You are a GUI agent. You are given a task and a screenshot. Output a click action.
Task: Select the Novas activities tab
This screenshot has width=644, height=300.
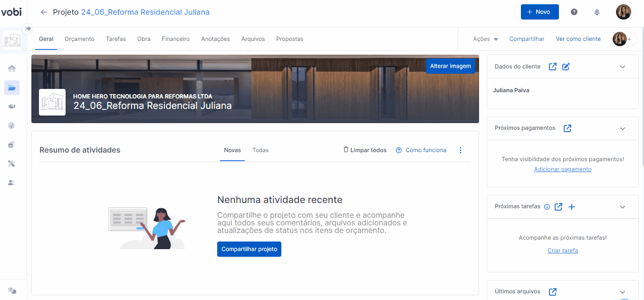(x=232, y=150)
